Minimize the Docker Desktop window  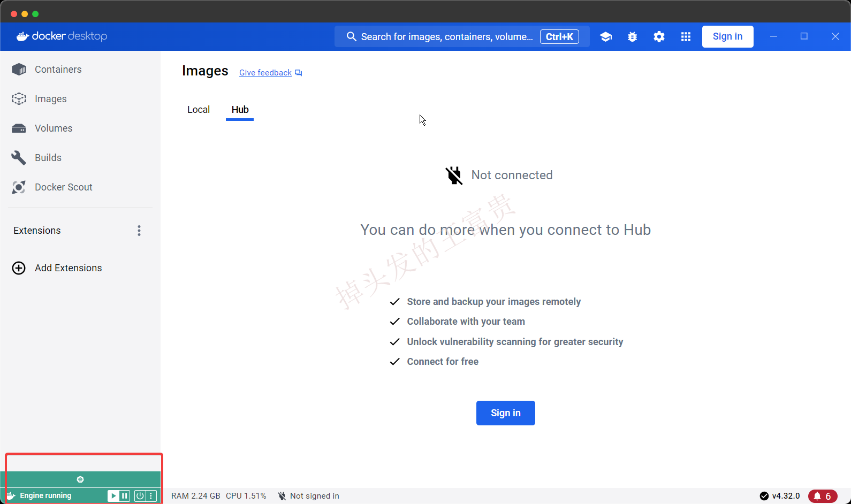[x=773, y=36]
